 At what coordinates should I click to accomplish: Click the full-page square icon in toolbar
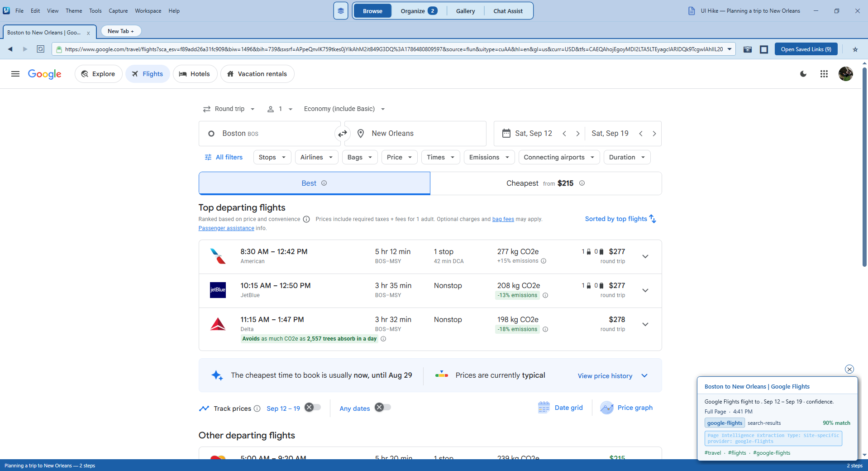click(764, 49)
